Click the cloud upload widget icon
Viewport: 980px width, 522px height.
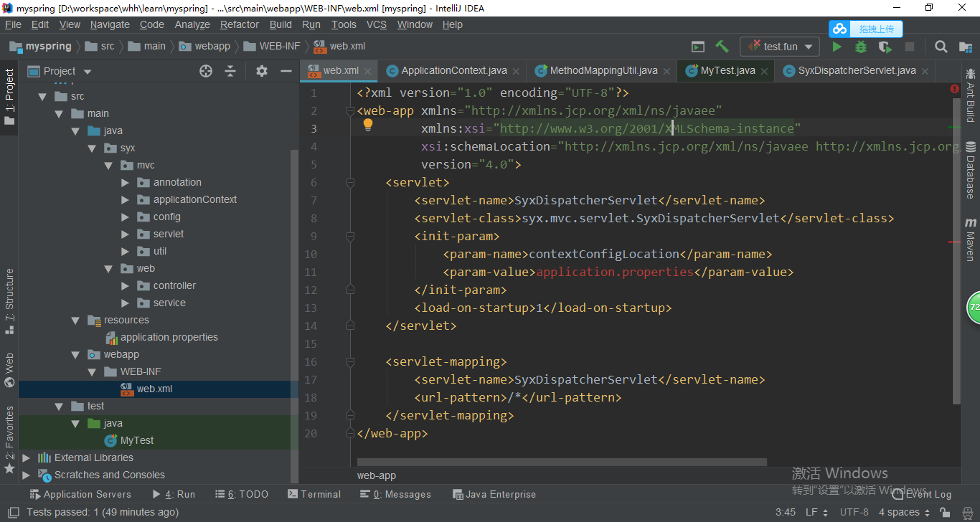point(839,29)
